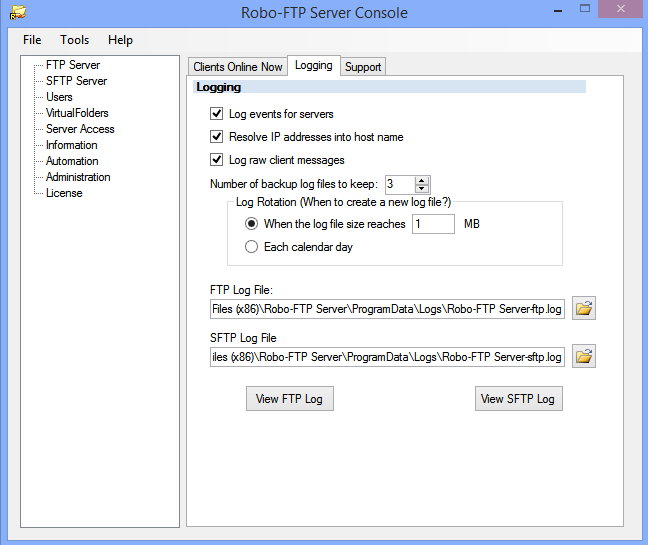Open Users in the tree
This screenshot has width=648, height=545.
click(x=59, y=97)
